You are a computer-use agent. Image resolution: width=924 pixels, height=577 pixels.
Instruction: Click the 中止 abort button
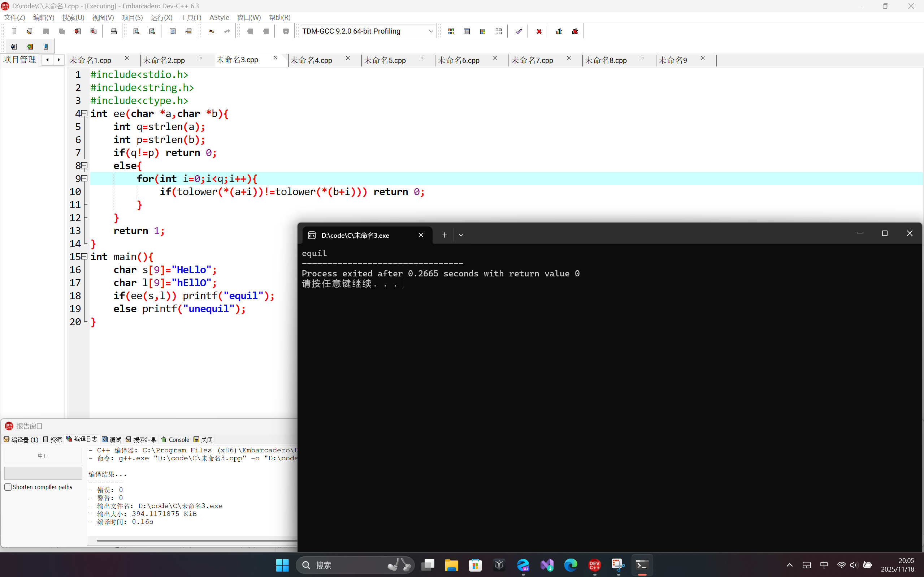coord(43,456)
